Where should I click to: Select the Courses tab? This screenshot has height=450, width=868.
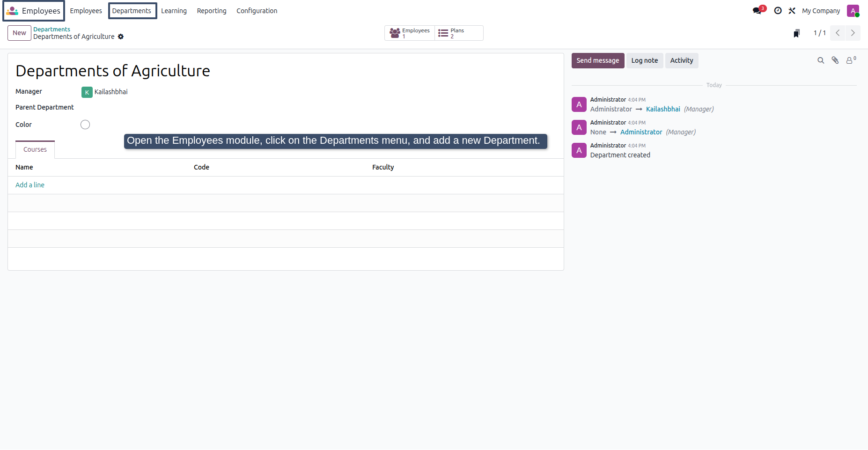(35, 149)
